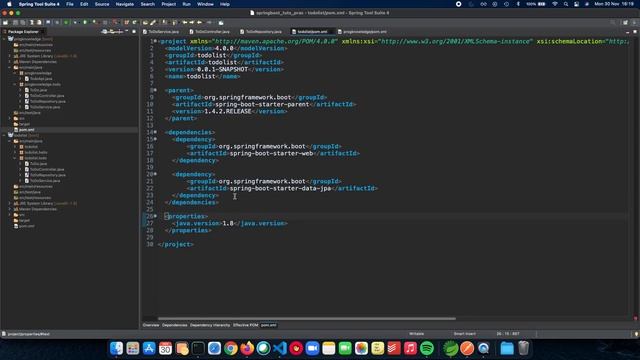Viewport: 640px width, 360px height.
Task: Click the green Run toolbar button
Action: [85, 22]
